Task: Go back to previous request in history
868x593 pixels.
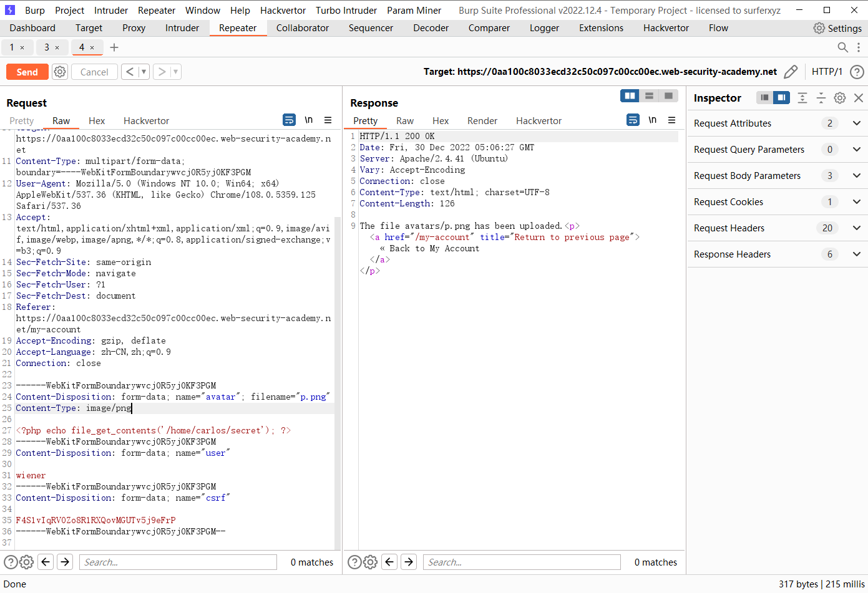Action: click(129, 72)
